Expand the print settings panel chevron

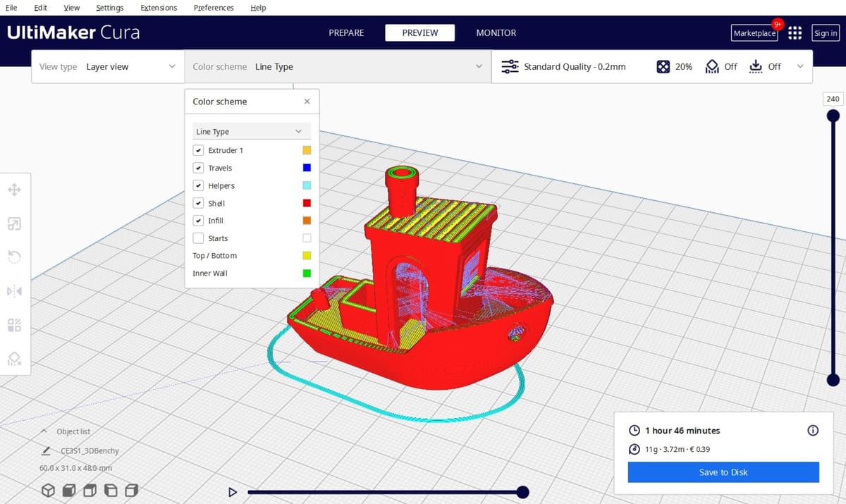800,66
